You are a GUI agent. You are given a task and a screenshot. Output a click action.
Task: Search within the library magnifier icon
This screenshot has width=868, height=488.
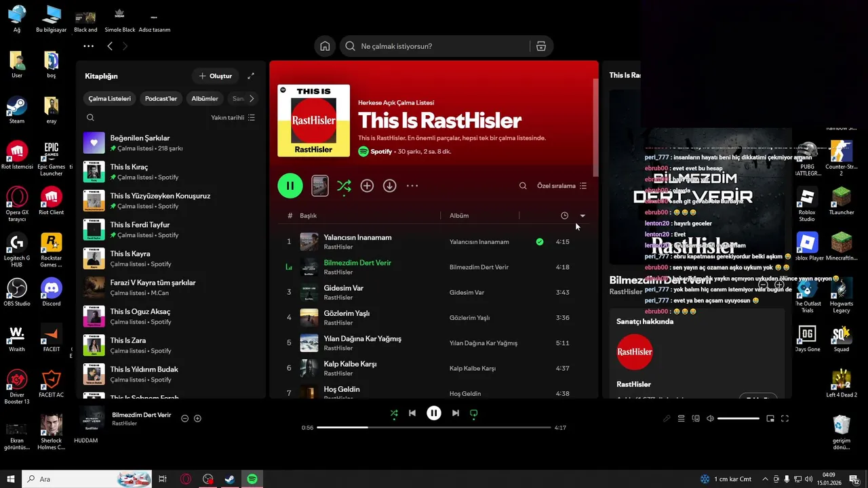click(x=90, y=117)
